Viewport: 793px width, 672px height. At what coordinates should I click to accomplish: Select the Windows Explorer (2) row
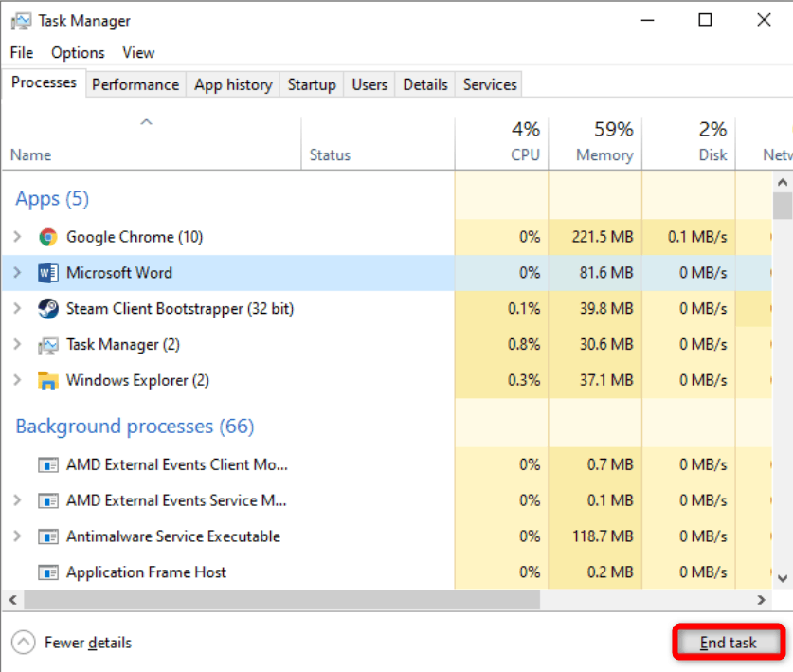point(387,380)
